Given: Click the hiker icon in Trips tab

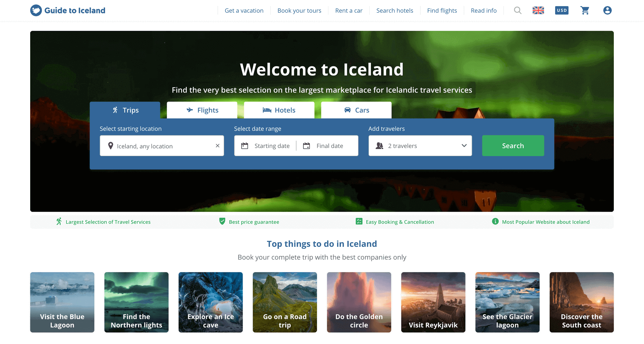Looking at the screenshot, I should (x=115, y=110).
